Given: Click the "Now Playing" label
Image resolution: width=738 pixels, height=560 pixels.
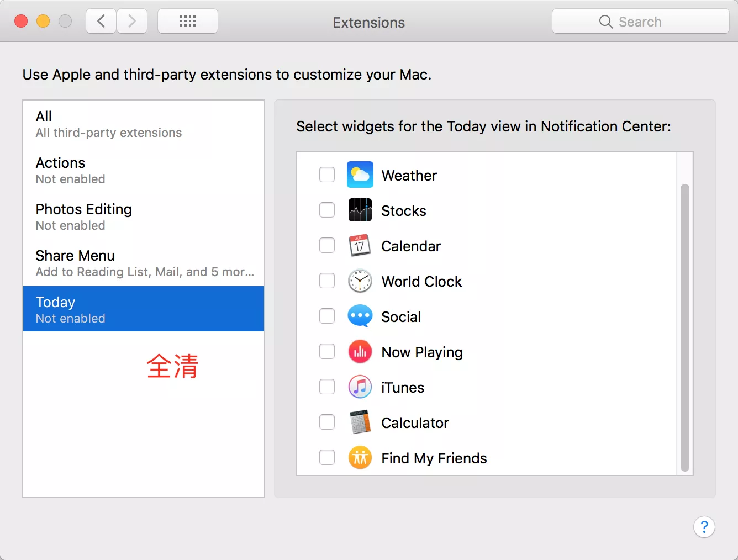Looking at the screenshot, I should 422,352.
